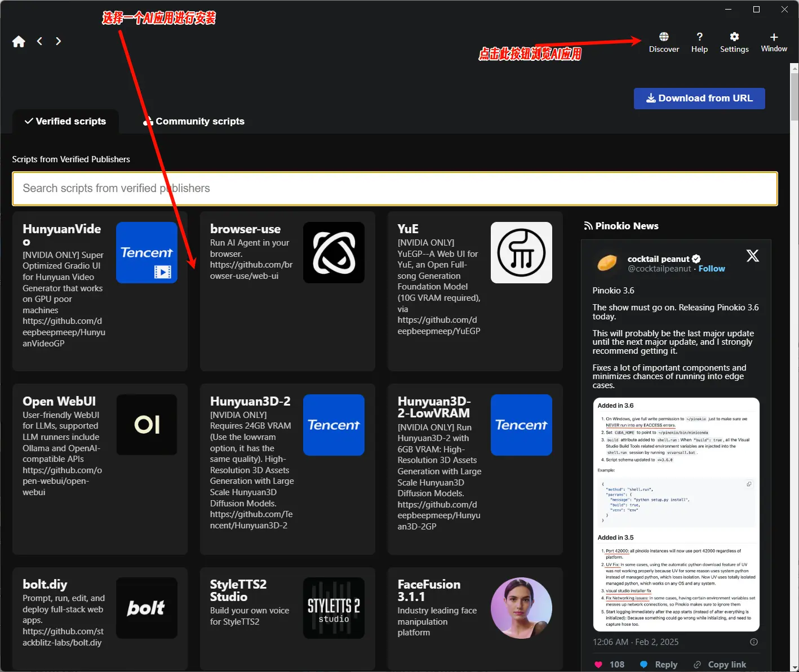
Task: Click Copy link on the tweet
Action: click(720, 665)
